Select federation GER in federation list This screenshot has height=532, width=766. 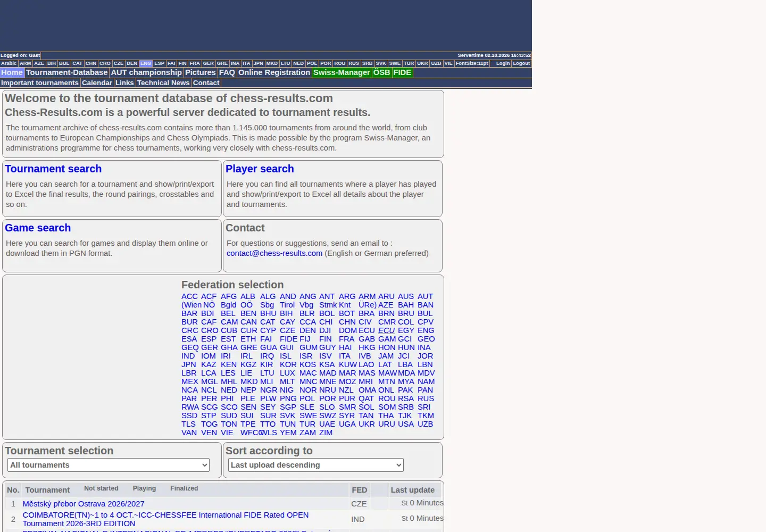point(210,347)
